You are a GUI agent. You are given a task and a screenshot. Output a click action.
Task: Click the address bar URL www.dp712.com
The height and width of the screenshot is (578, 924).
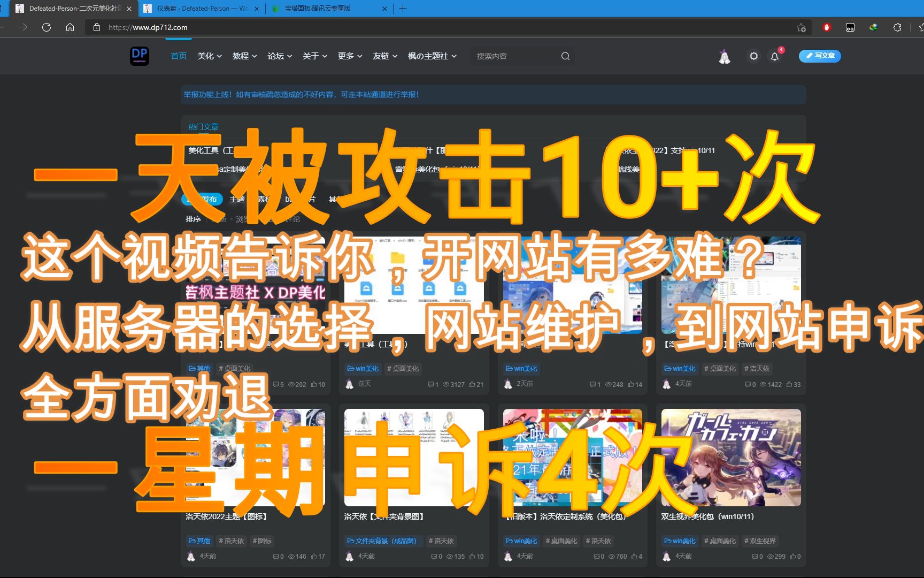(x=148, y=27)
